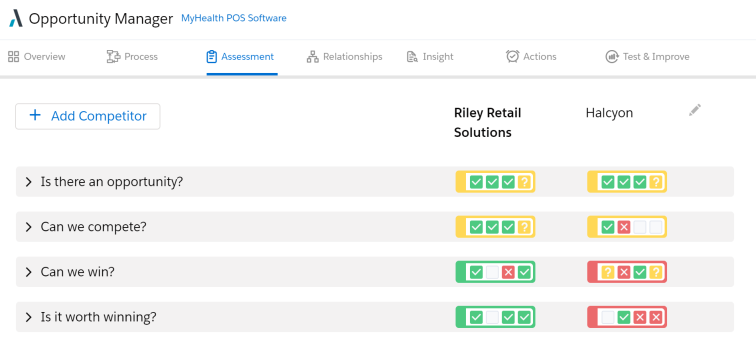This screenshot has width=756, height=362.
Task: Toggle red X box in Riley 'Can we win?'
Action: 508,272
